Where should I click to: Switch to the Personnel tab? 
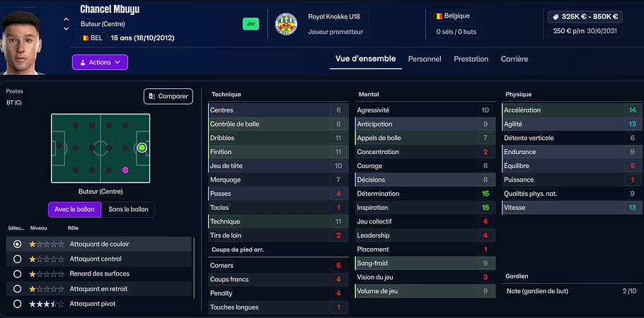point(425,59)
